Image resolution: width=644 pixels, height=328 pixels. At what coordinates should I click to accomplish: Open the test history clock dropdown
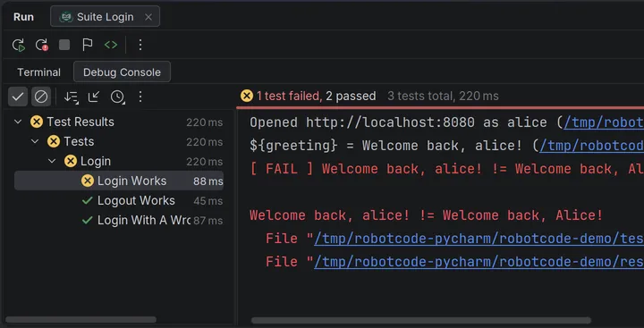click(118, 97)
